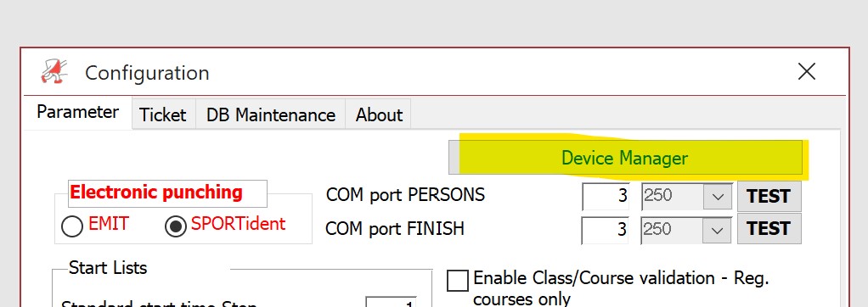This screenshot has width=868, height=307.
Task: Click the Configuration window title text
Action: (147, 72)
